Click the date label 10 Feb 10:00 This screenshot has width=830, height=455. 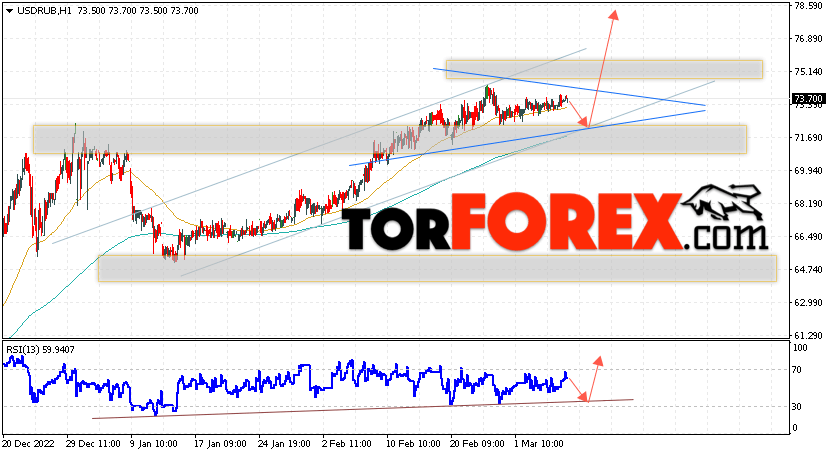413,444
